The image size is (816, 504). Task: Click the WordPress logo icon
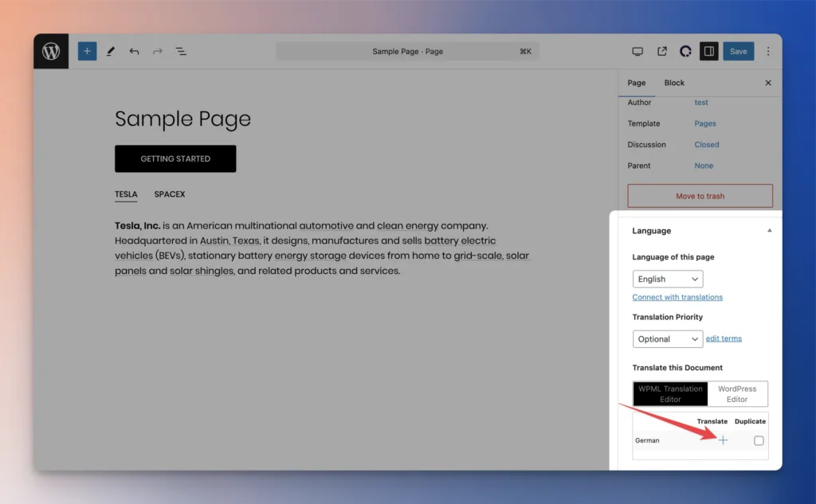click(51, 52)
